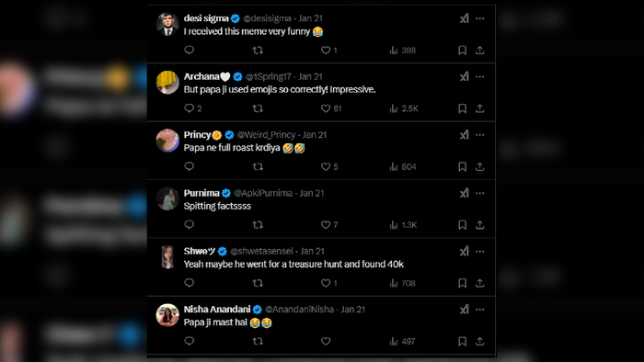644x362 pixels.
Task: Expand three-dot menu on Purnima's tweet
Action: [479, 193]
